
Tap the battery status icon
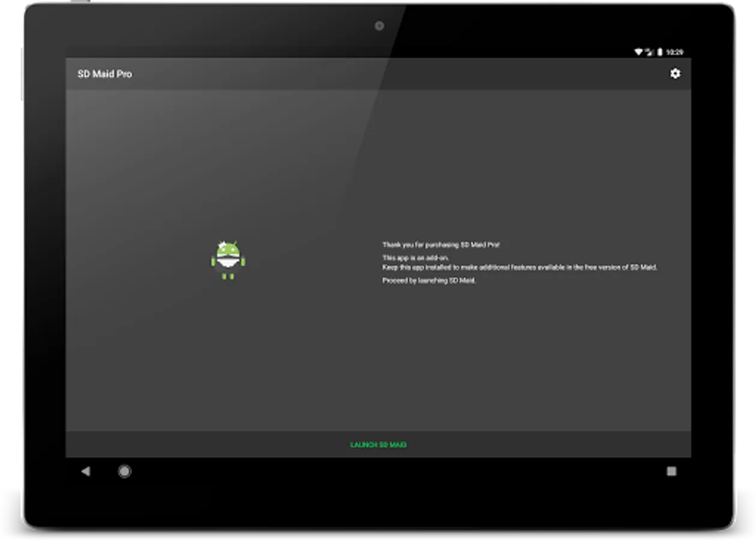click(660, 52)
